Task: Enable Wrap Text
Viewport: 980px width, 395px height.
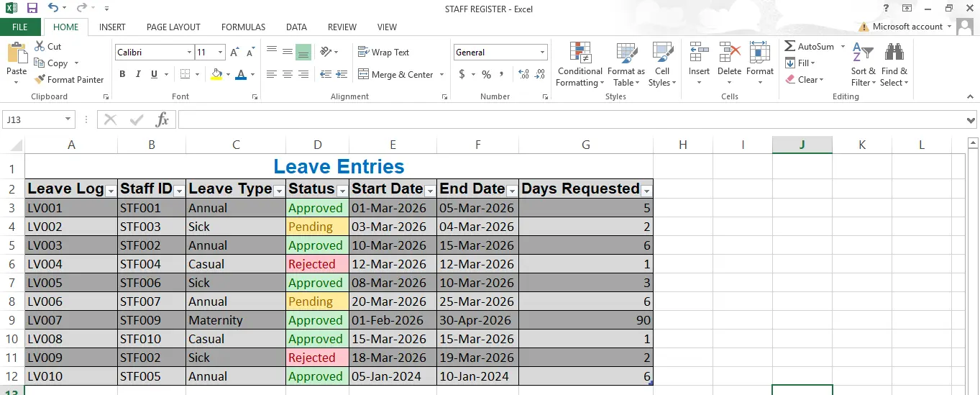Action: pos(383,53)
